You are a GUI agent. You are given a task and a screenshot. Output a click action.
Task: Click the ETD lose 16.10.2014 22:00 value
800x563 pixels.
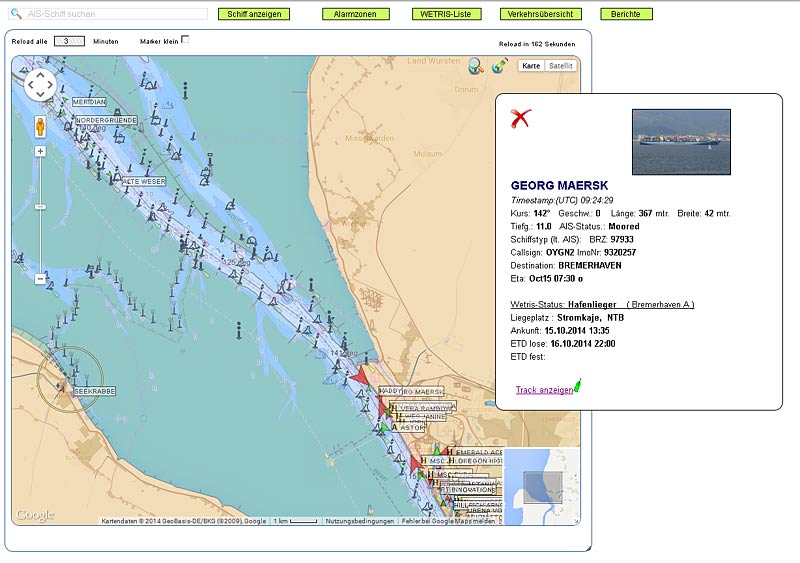[x=583, y=344]
